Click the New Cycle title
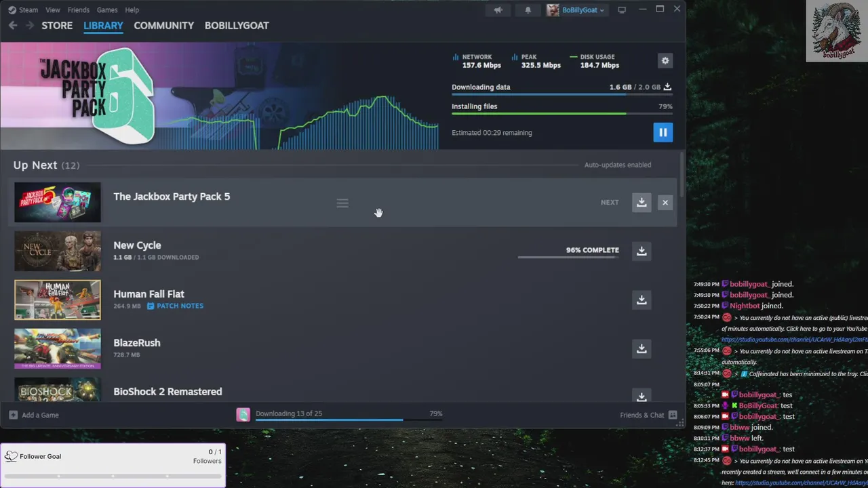 pyautogui.click(x=137, y=245)
